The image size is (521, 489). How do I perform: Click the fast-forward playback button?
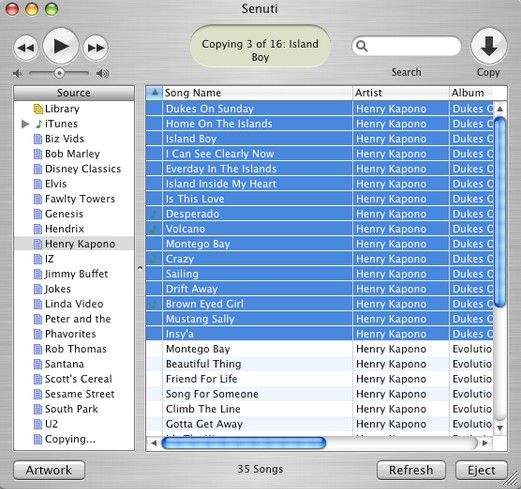(x=96, y=48)
